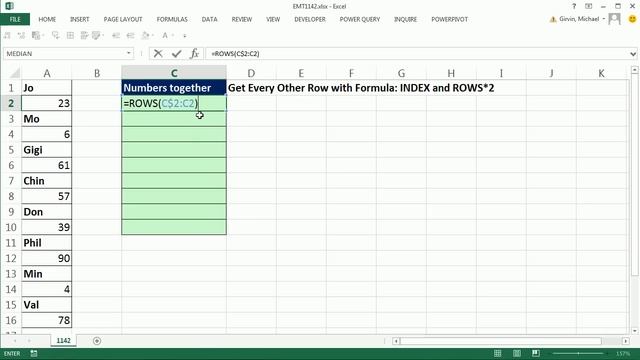Open the FILE backstage tab

pyautogui.click(x=15, y=19)
